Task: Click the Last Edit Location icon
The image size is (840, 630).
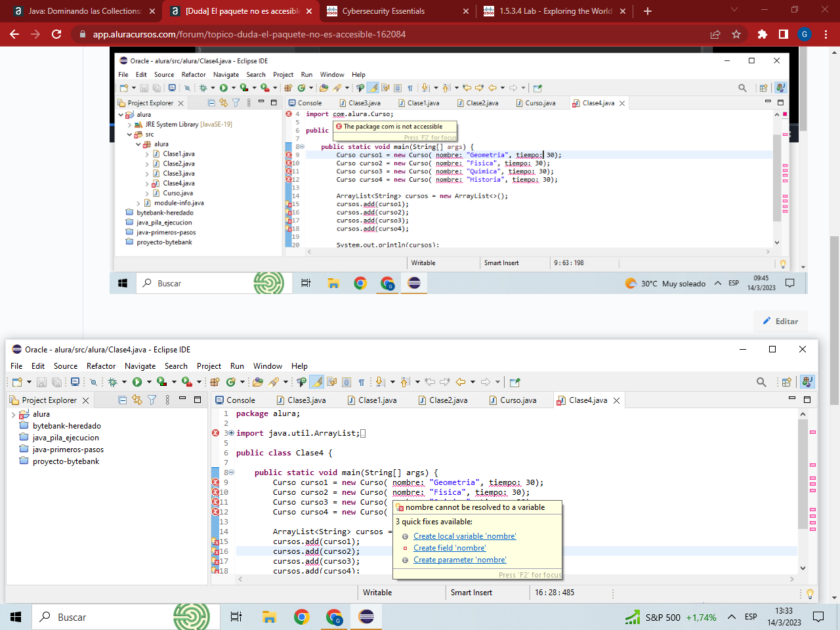Action: tap(430, 382)
